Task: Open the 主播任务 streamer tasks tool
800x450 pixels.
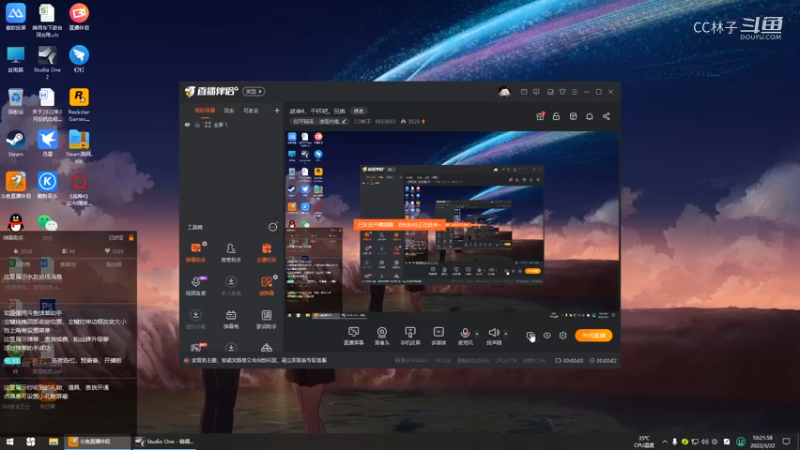Action: tap(266, 253)
